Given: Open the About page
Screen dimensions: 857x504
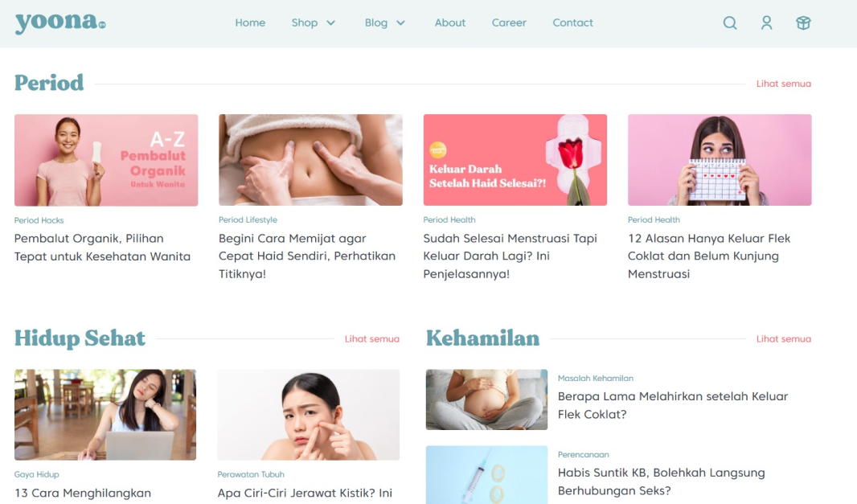Looking at the screenshot, I should click(450, 23).
